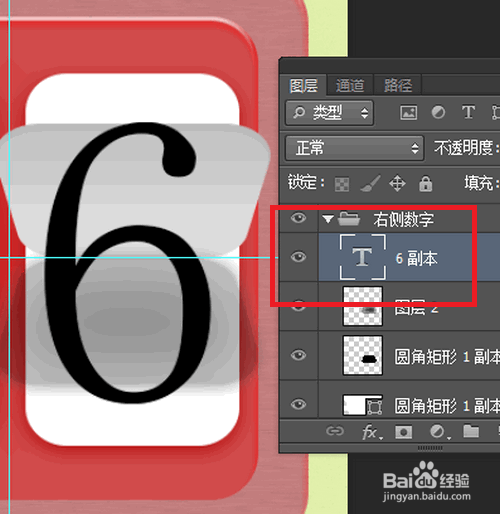Open the 正常 blend mode dropdown

tap(354, 148)
